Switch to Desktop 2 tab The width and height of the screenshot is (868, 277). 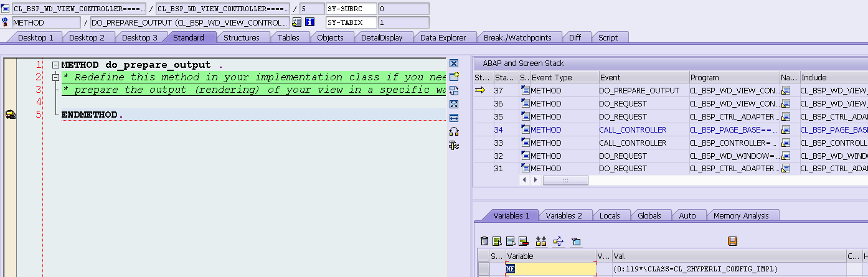(x=87, y=37)
